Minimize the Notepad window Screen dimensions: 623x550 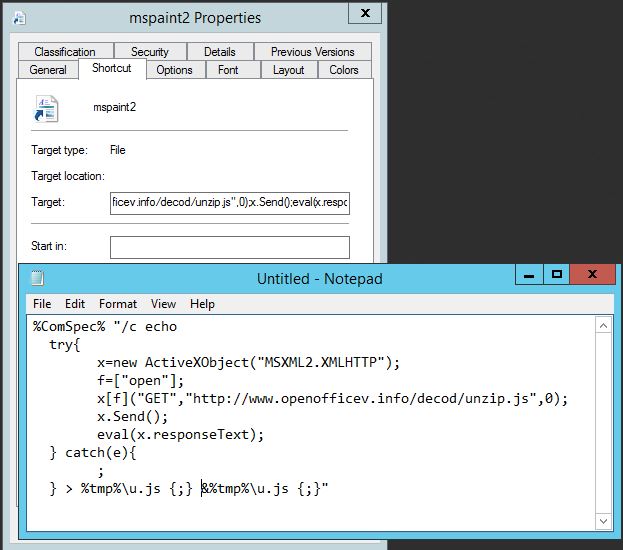(x=529, y=275)
